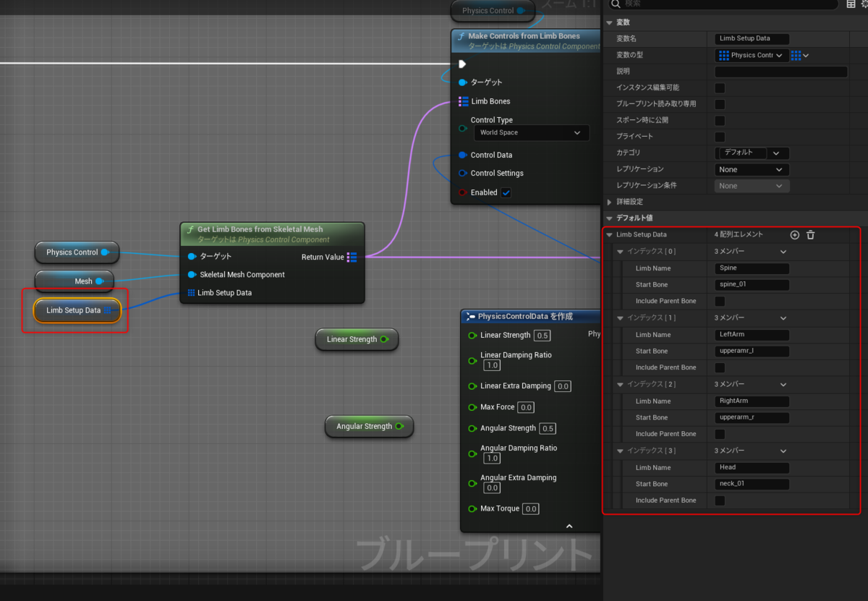Click Max Force input pin on PhysicsControlData
Image resolution: width=868 pixels, height=601 pixels.
(x=472, y=407)
